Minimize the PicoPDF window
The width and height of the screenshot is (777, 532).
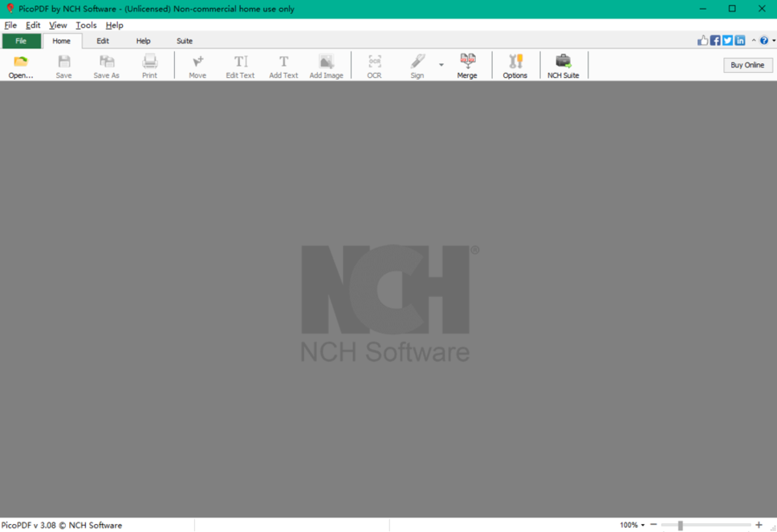702,8
